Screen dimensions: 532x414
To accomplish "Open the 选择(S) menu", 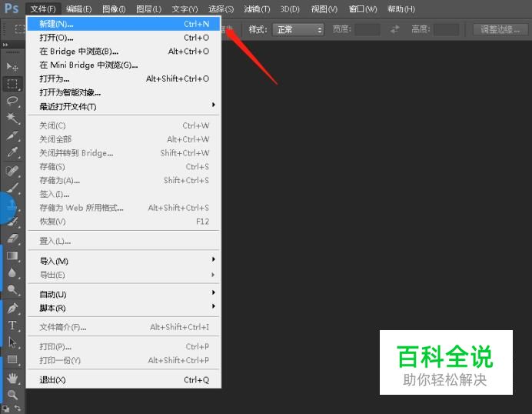I will (x=221, y=8).
